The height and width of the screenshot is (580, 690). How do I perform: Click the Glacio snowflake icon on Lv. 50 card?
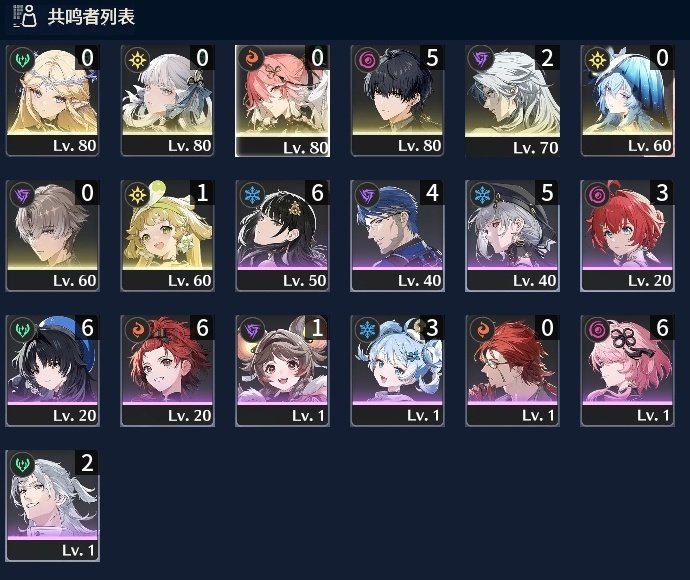click(x=252, y=194)
